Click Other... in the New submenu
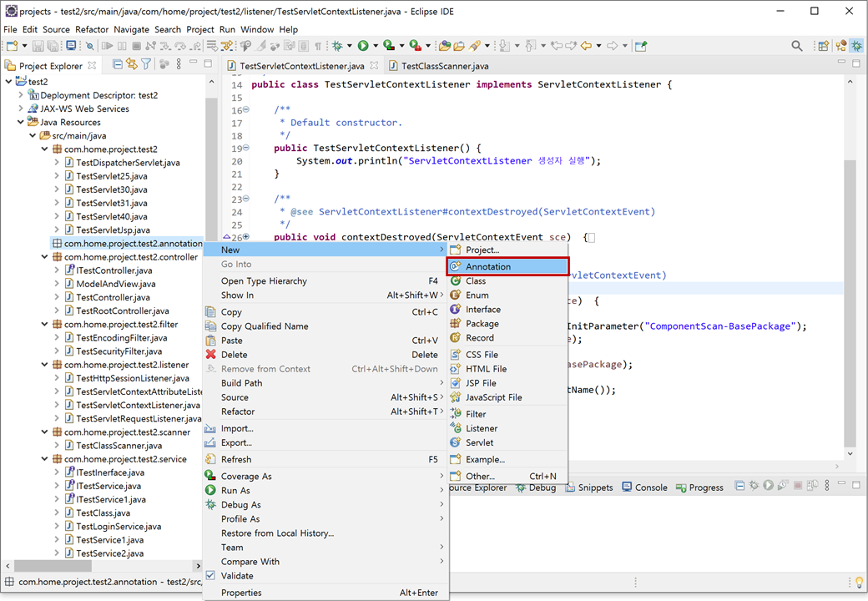The width and height of the screenshot is (868, 601). pyautogui.click(x=507, y=476)
